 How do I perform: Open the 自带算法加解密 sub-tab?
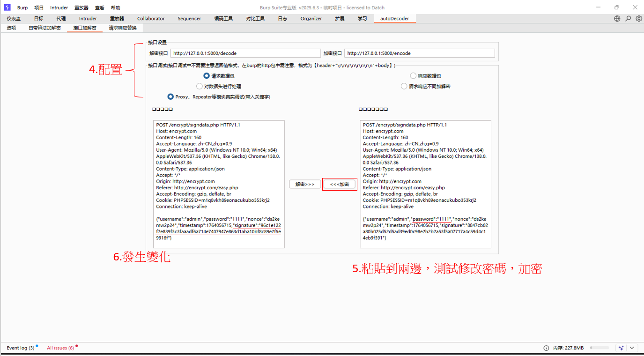click(44, 28)
